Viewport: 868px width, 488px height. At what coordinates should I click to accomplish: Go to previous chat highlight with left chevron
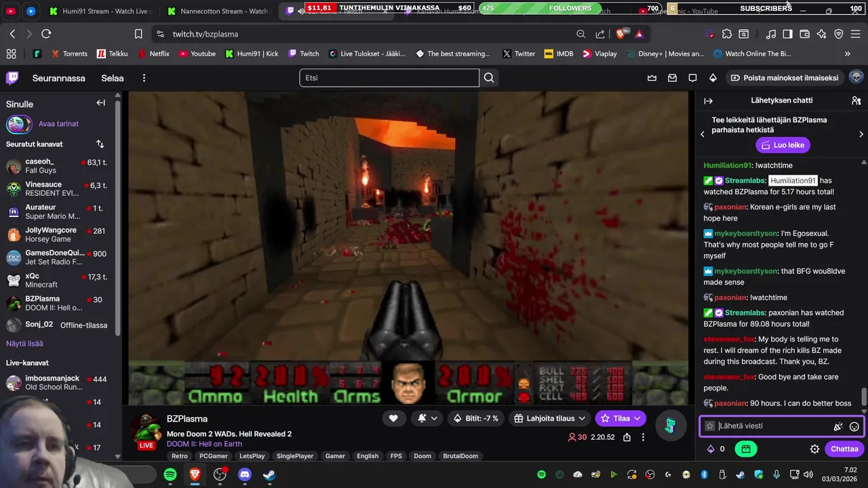click(703, 134)
